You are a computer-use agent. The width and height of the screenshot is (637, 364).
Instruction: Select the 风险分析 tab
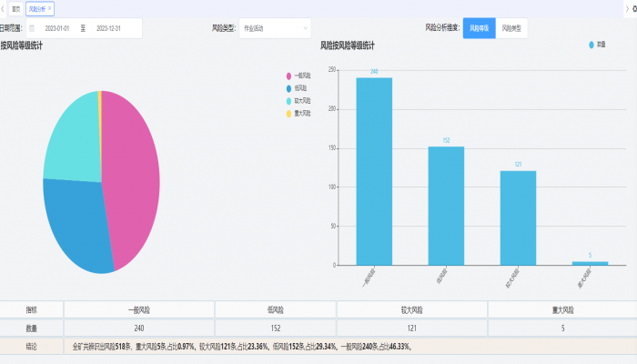pyautogui.click(x=36, y=8)
